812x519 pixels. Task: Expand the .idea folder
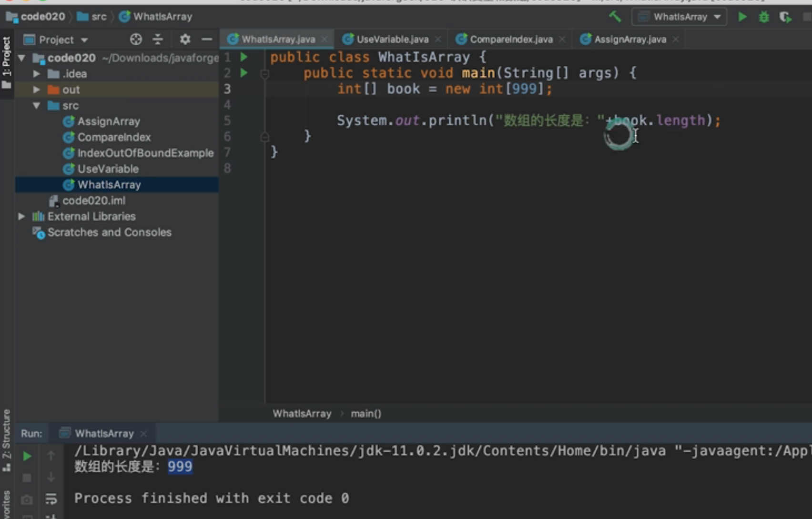(x=36, y=74)
